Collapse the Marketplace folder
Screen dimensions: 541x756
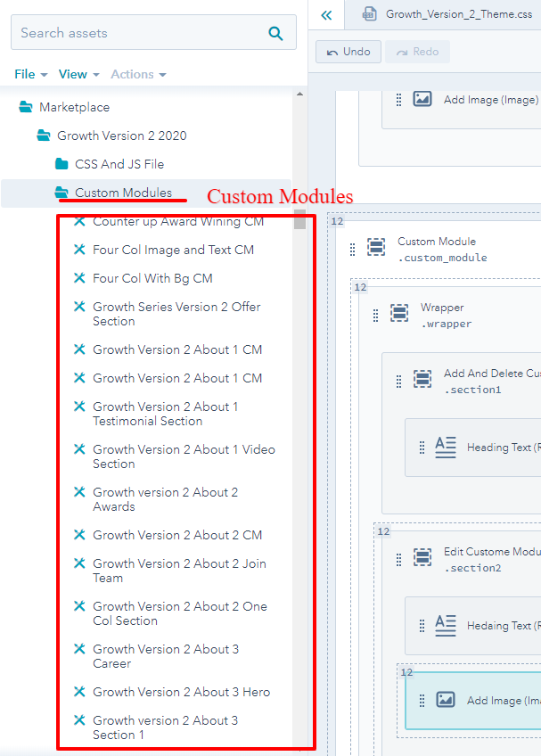(26, 107)
